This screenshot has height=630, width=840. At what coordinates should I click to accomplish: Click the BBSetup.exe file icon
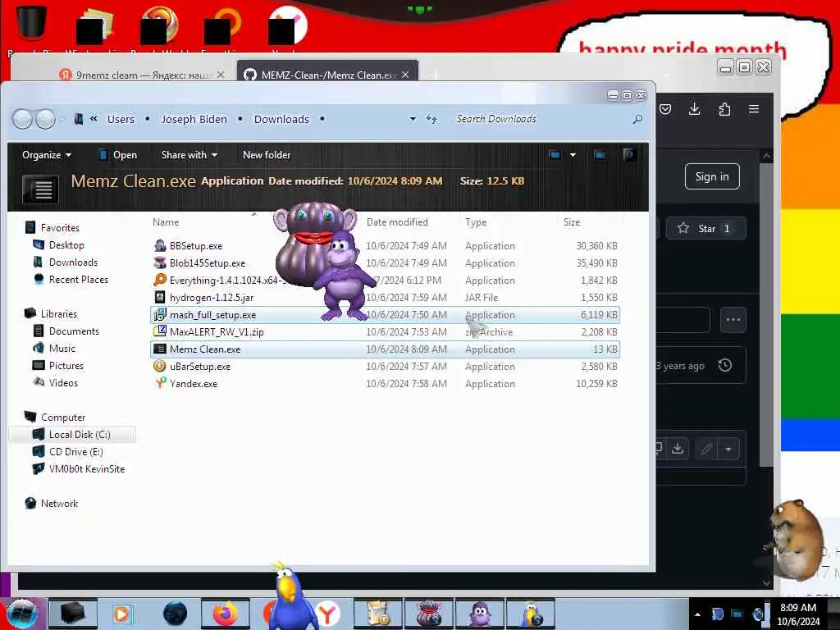click(x=160, y=246)
